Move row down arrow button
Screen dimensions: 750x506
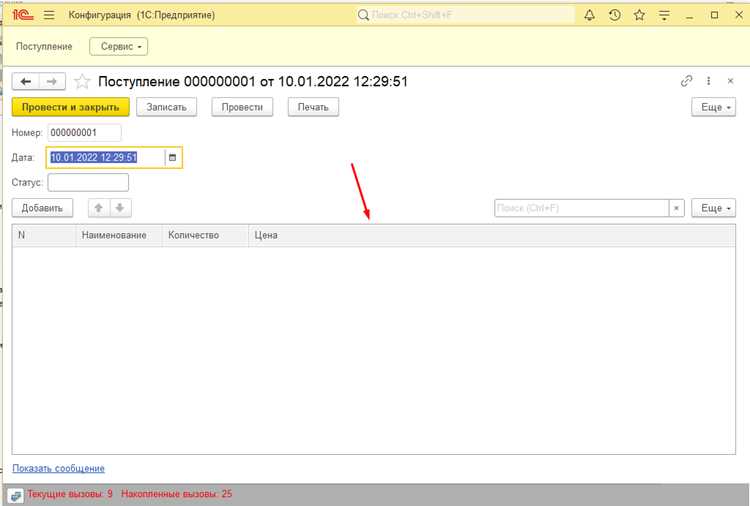pos(120,208)
